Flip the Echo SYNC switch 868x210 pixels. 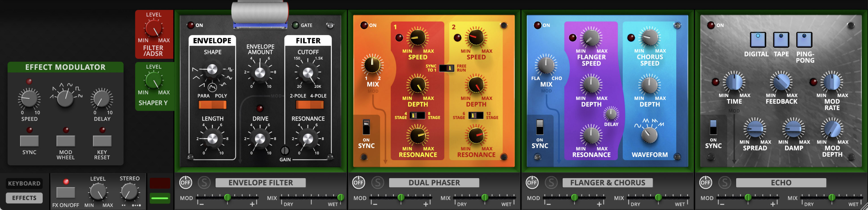point(713,127)
